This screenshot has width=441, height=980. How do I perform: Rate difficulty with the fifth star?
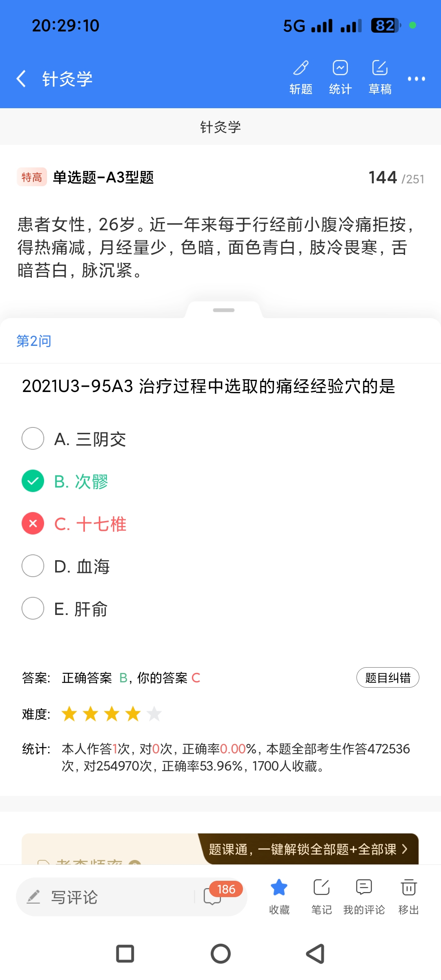coord(154,714)
